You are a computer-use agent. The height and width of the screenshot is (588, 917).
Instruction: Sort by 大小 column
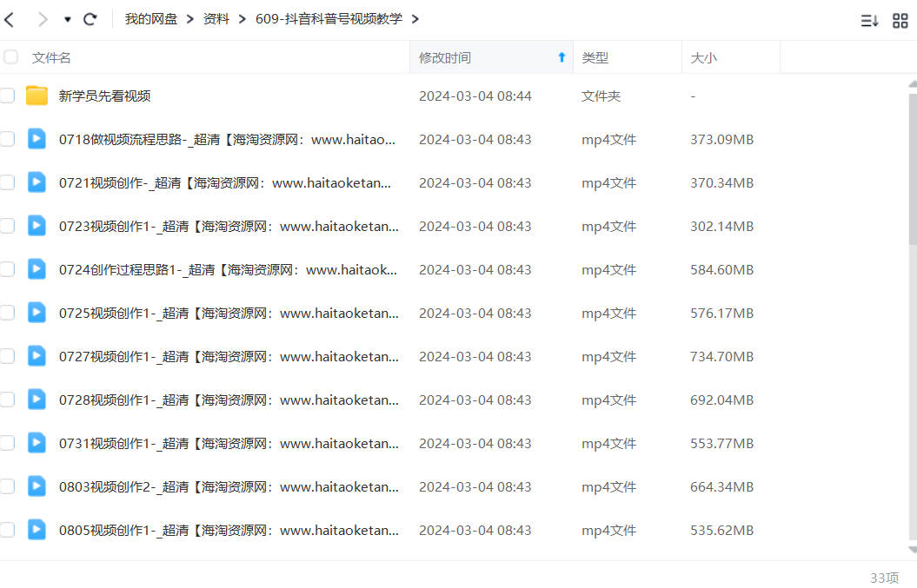pos(703,58)
